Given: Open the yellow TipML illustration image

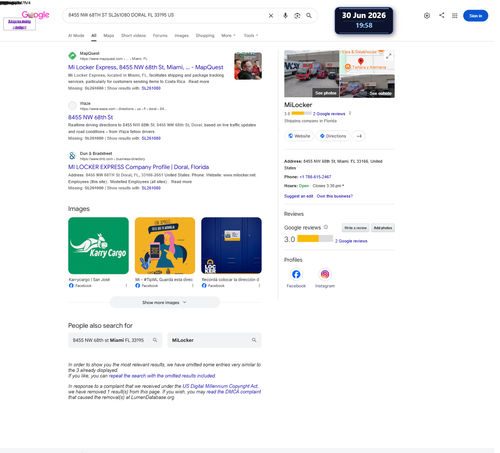Looking at the screenshot, I should click(x=165, y=246).
